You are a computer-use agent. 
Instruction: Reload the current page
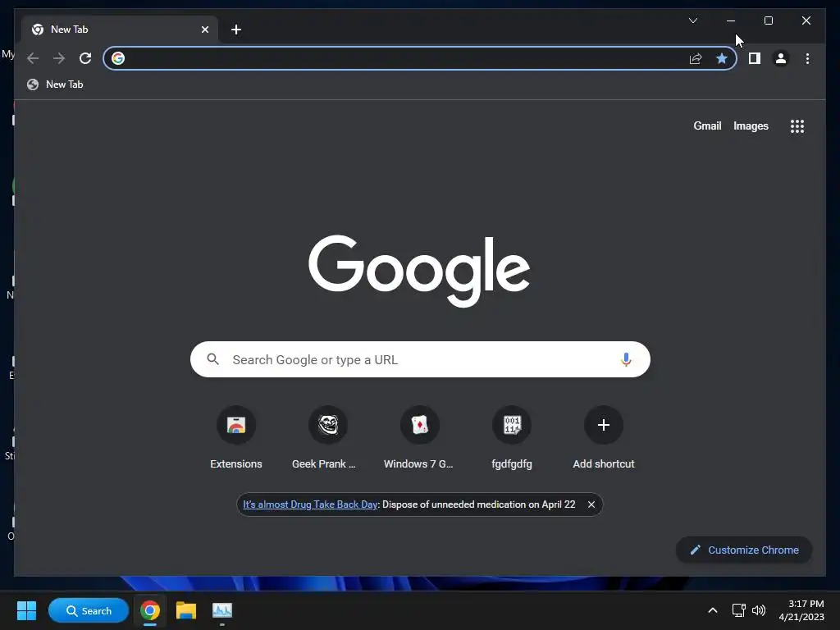pyautogui.click(x=85, y=58)
